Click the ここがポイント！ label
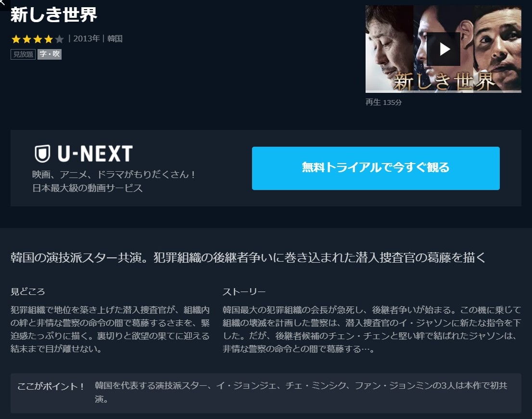Screen dimensions: 532x419 51,386
